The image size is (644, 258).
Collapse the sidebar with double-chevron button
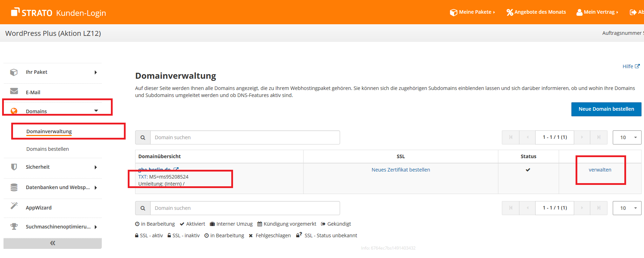click(x=53, y=243)
